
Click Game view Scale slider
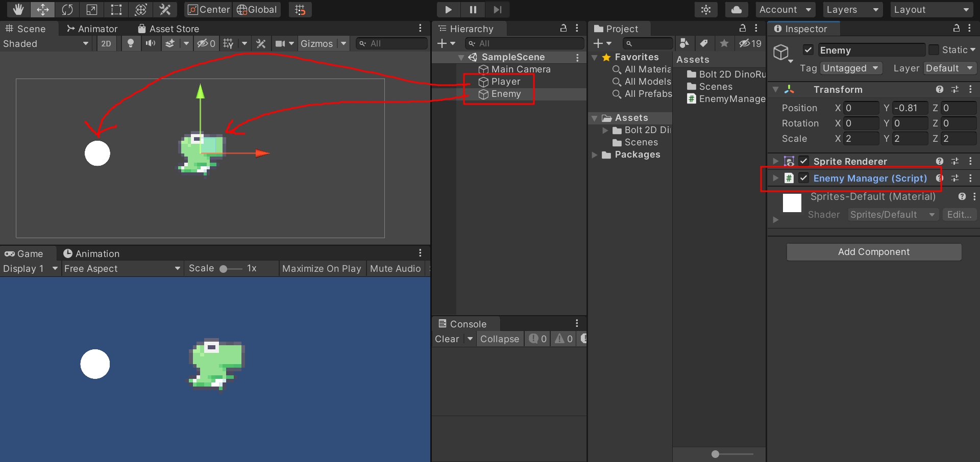point(230,268)
